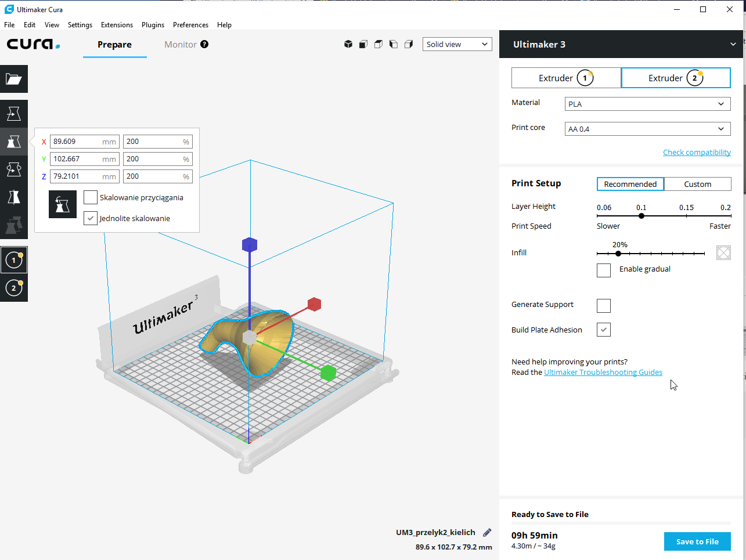Click the Y scale percent field
746x560 pixels.
(158, 159)
